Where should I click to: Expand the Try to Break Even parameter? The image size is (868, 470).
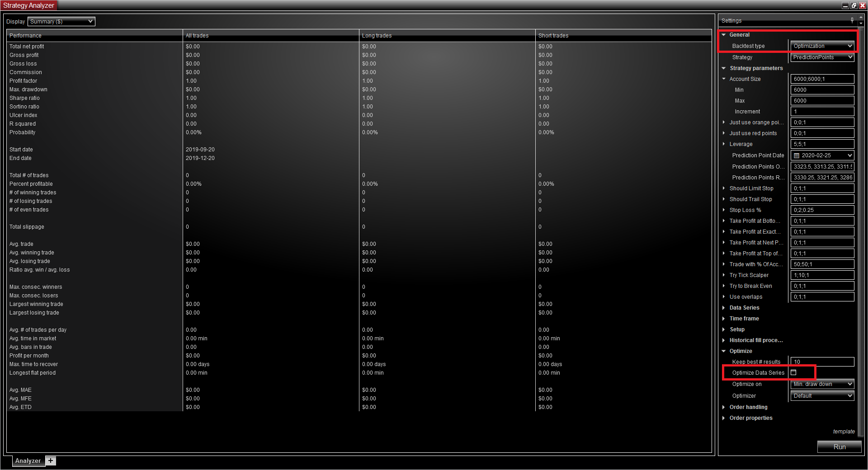(x=724, y=286)
